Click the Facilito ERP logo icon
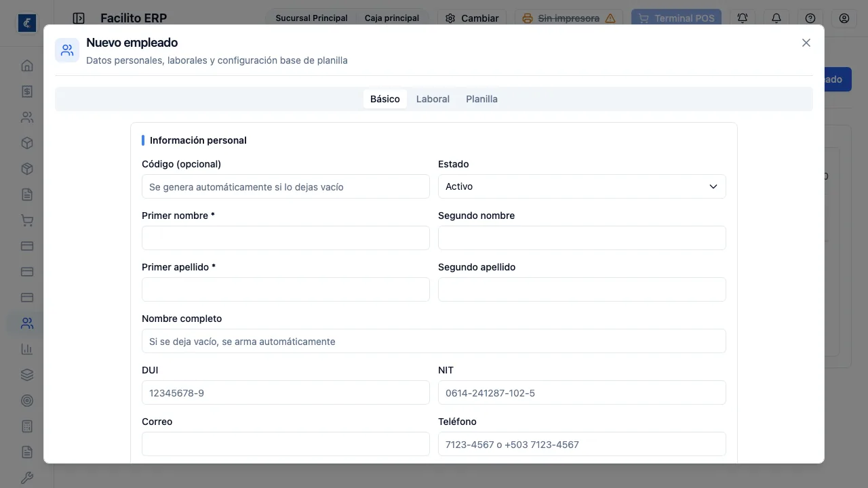The image size is (868, 488). (27, 22)
